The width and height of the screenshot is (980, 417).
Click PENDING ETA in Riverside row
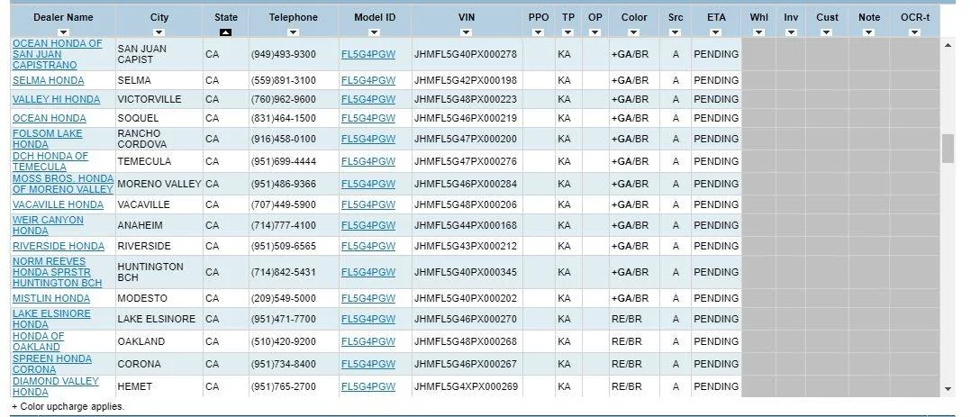716,246
